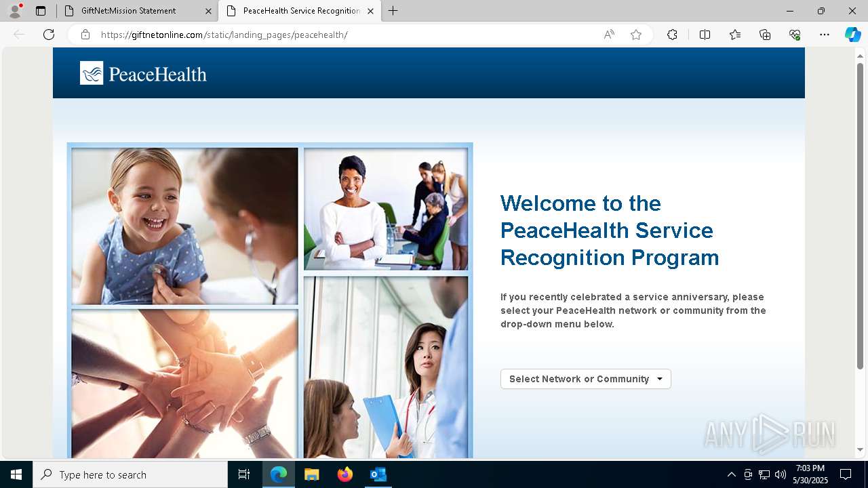Click the smiling girl photo
This screenshot has width=868, height=488.
point(184,226)
